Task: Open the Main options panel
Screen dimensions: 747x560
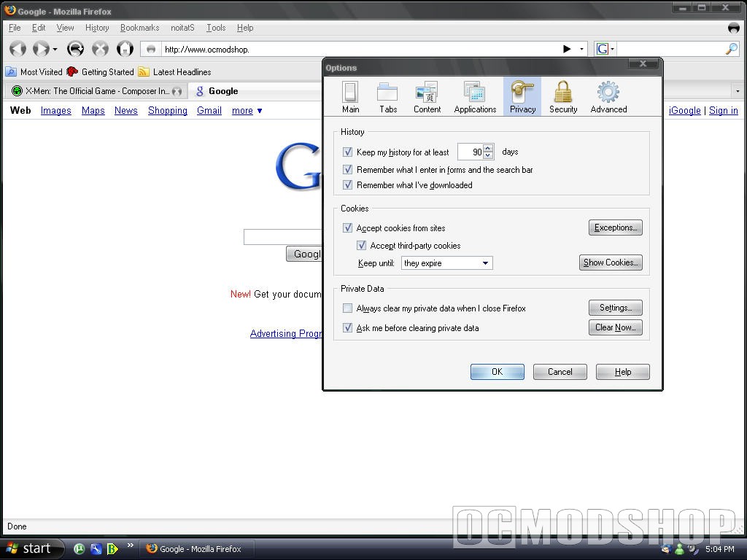Action: [350, 97]
